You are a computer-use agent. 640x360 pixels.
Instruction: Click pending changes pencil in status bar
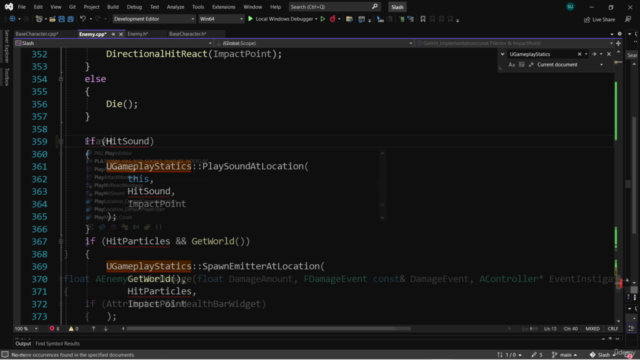pyautogui.click(x=537, y=355)
